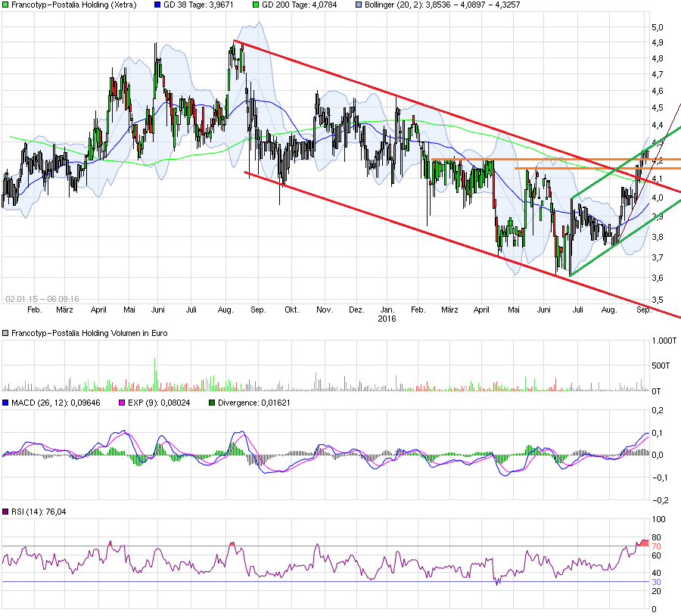The height and width of the screenshot is (616, 681).
Task: Click the '2016' year label on time axis
Action: tap(387, 319)
